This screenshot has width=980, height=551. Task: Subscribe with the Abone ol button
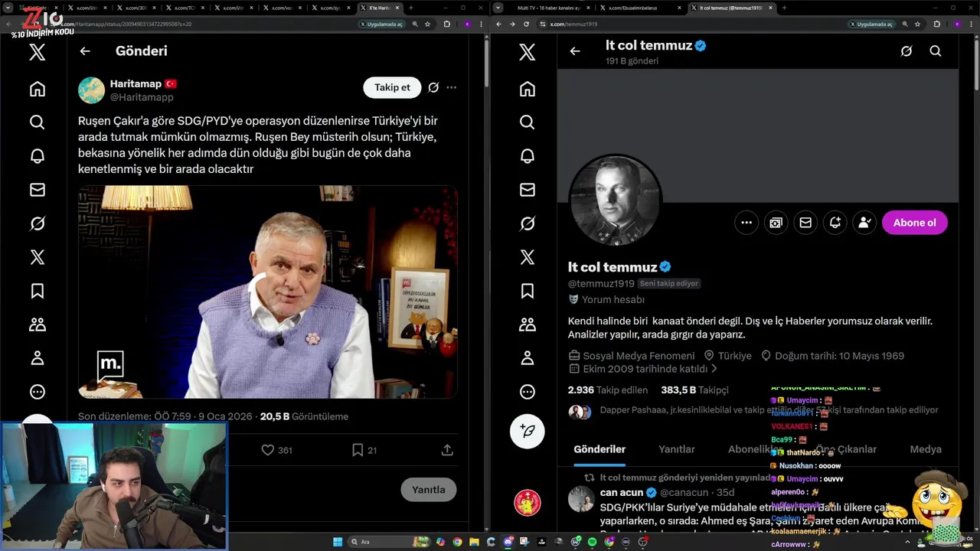914,223
